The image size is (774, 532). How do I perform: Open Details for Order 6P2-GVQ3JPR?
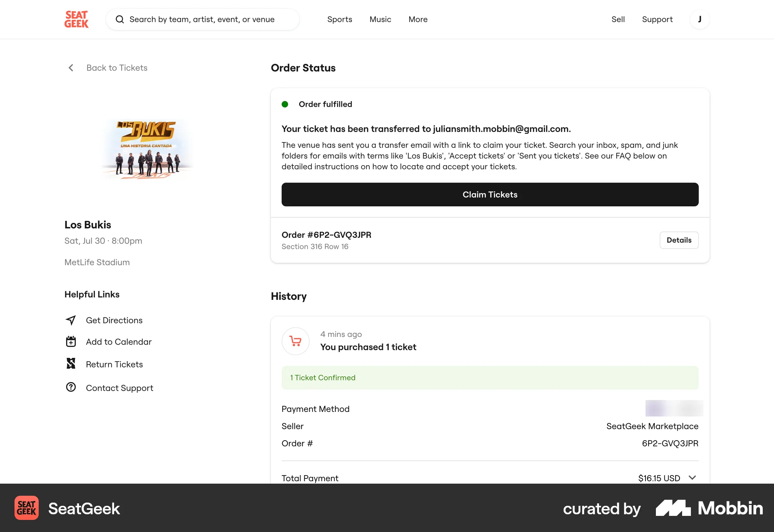pos(679,240)
